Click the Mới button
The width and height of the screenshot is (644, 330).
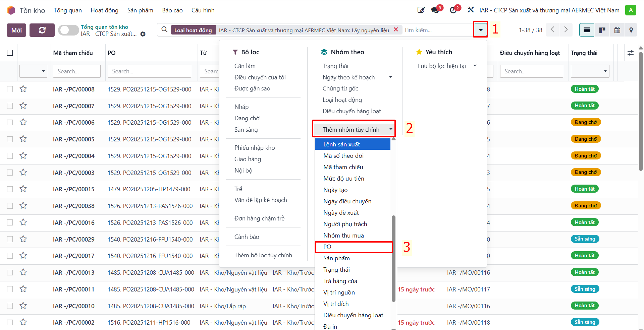pyautogui.click(x=16, y=30)
